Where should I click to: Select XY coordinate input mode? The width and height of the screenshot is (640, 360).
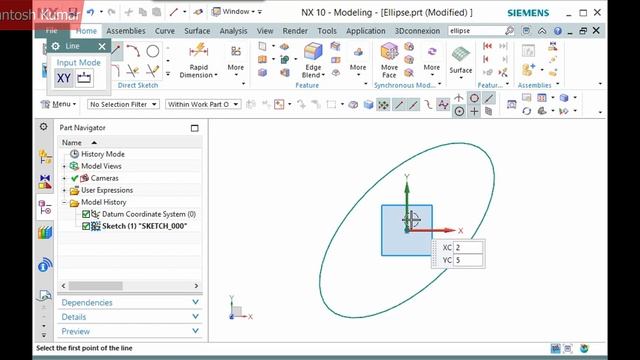64,78
